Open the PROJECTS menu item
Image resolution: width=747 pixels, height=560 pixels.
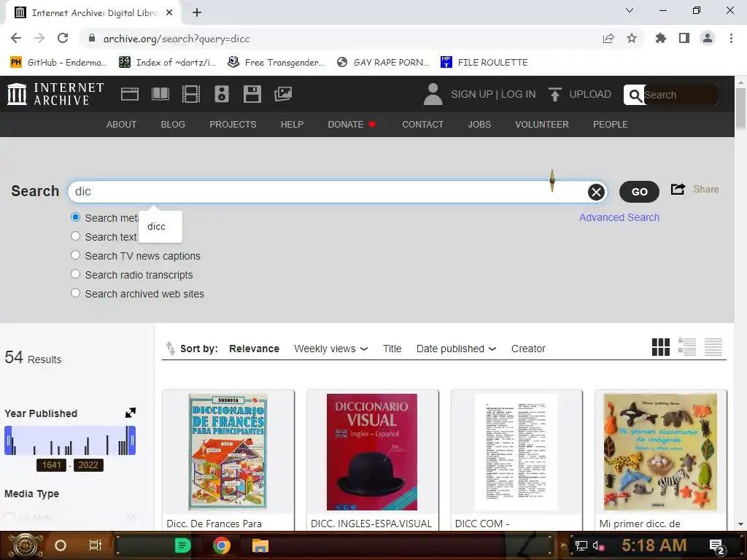233,124
